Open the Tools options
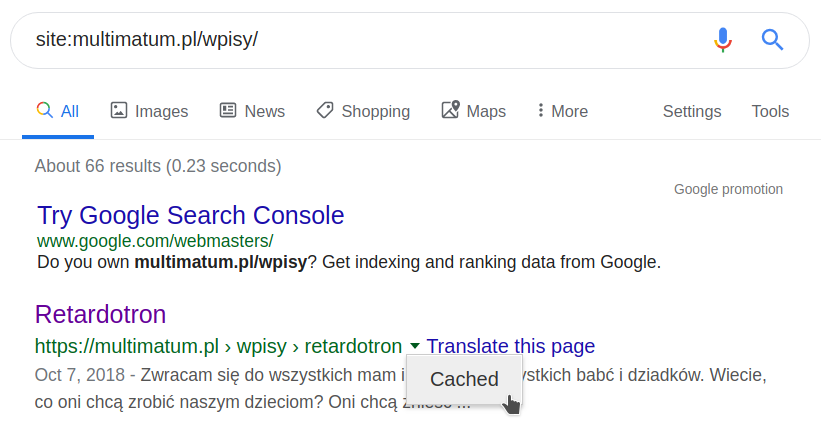Screen dimensions: 821x428 click(770, 111)
